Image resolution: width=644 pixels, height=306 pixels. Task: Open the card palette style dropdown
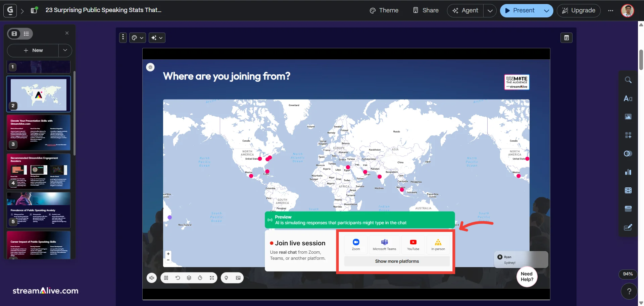pos(138,38)
